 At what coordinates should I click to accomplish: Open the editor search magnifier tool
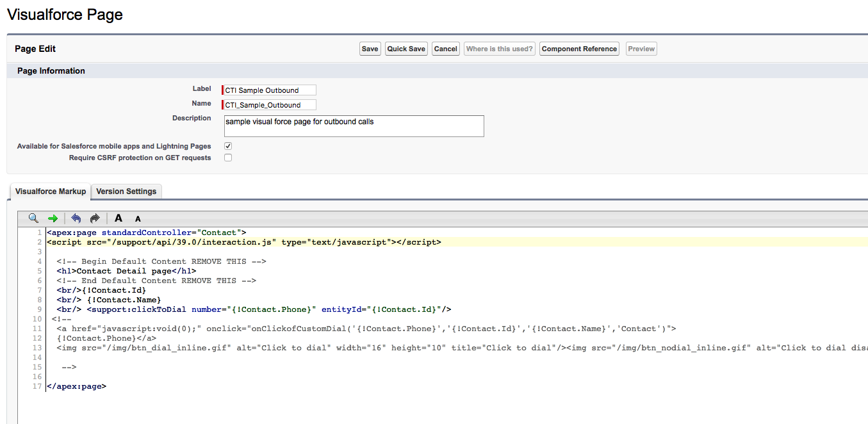point(33,218)
